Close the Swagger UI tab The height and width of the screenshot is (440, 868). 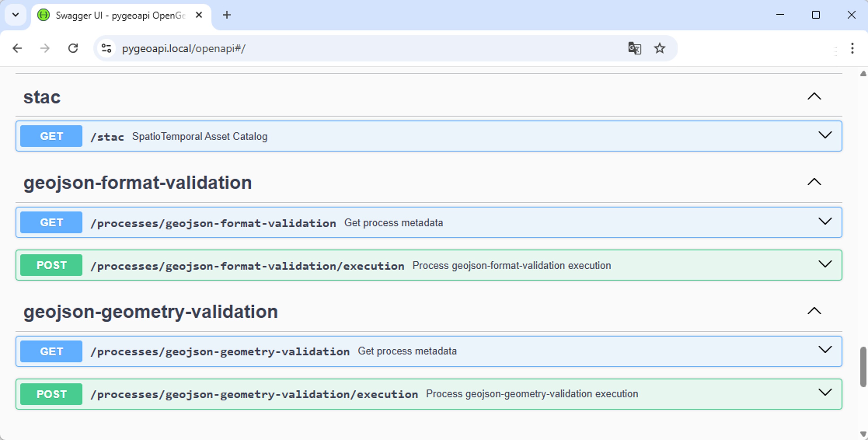(199, 15)
